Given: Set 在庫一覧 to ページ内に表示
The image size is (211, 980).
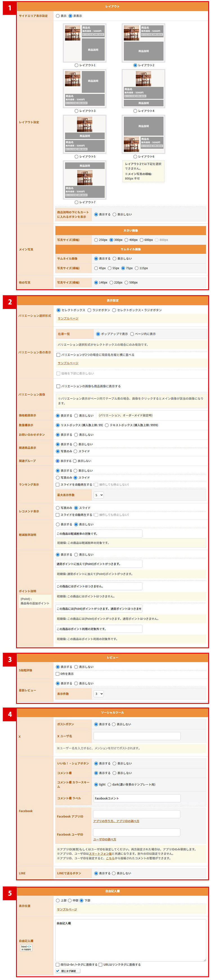Looking at the screenshot, I should [132, 334].
